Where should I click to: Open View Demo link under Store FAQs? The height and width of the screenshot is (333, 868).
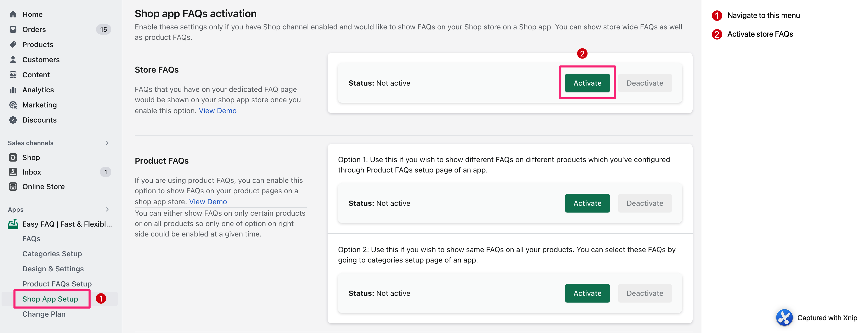point(217,111)
